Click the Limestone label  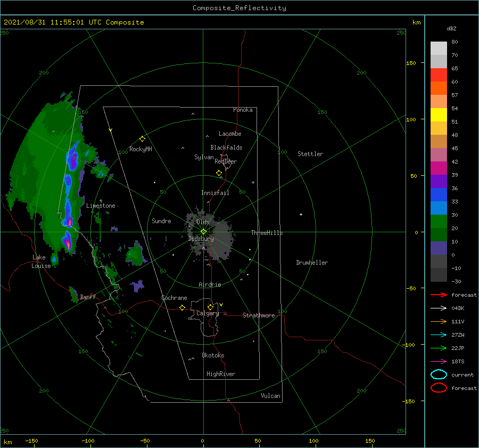coord(101,206)
